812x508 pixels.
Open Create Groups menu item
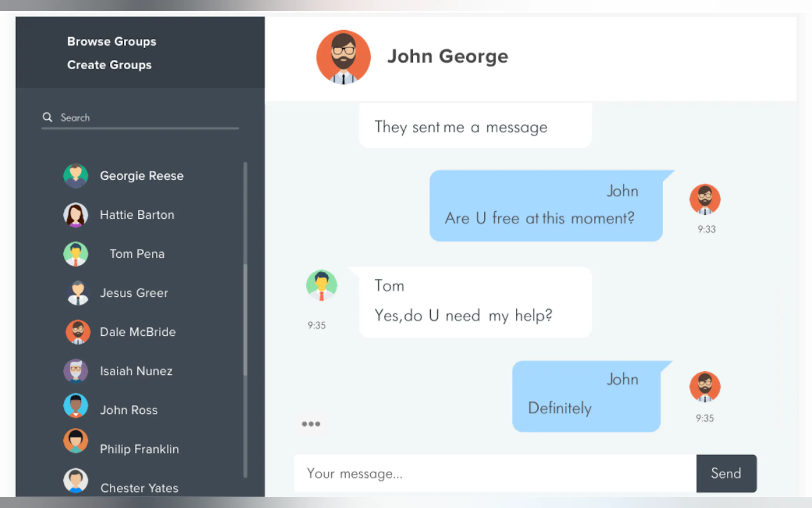109,65
